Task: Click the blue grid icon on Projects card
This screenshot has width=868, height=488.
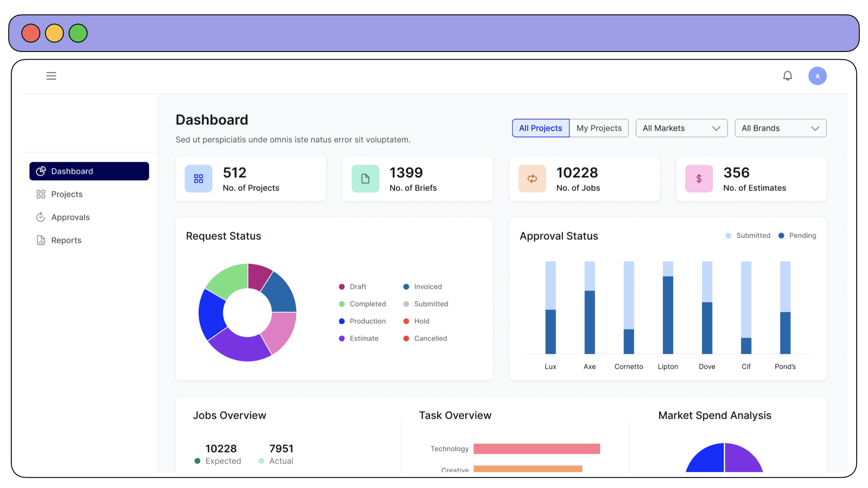Action: pos(198,179)
